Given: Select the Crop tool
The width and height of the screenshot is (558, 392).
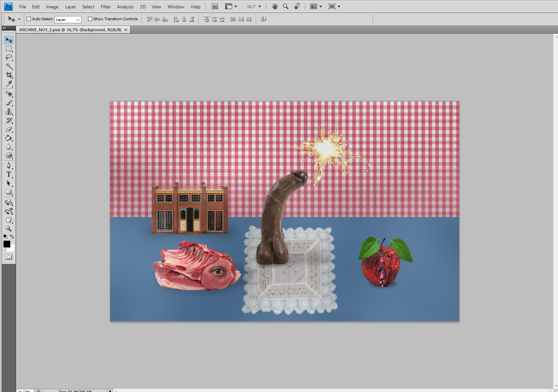Looking at the screenshot, I should [9, 75].
